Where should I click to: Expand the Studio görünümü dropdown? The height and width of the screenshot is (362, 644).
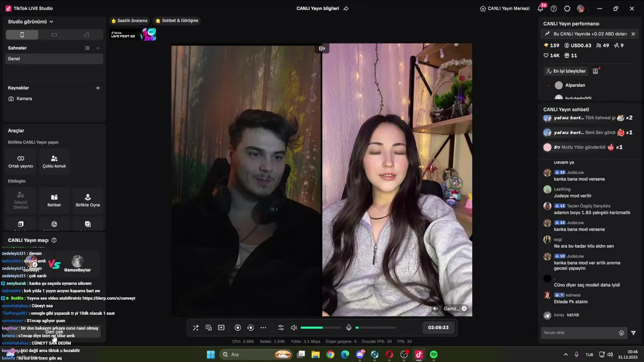click(31, 22)
